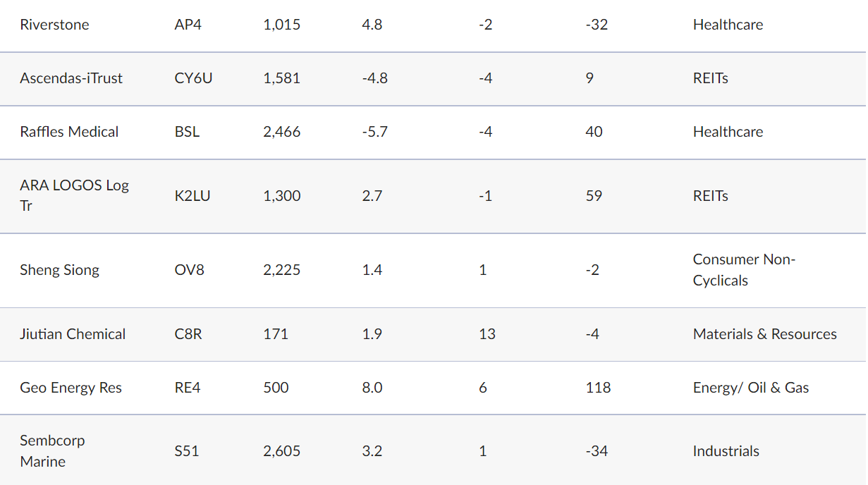Select the K2LU ticker code
Screen dimensions: 868x485
192,196
